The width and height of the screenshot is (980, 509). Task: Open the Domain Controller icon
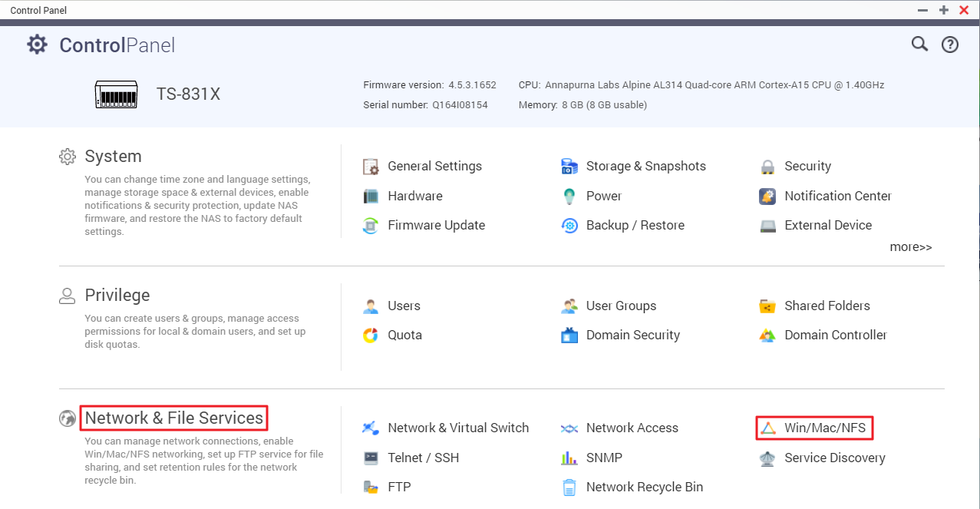tap(767, 335)
